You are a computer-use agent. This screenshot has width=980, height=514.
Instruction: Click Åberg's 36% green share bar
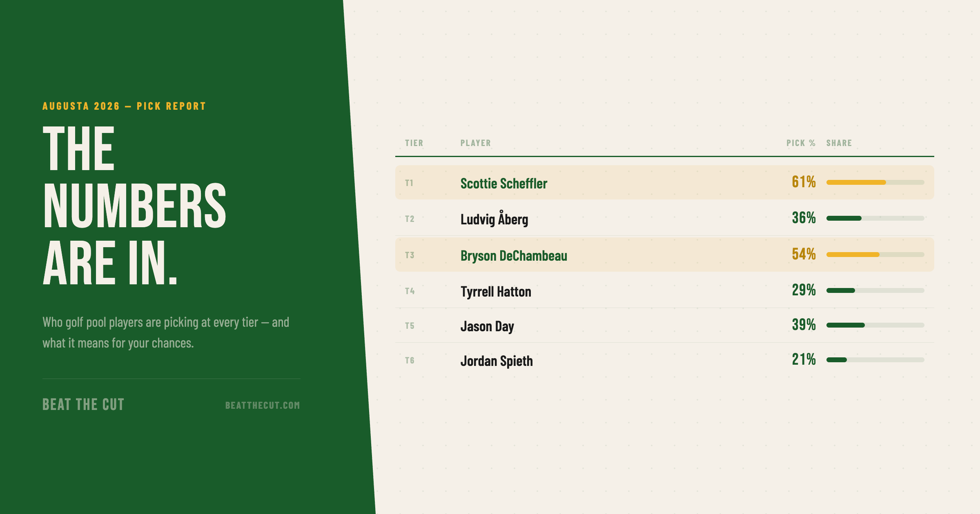pyautogui.click(x=844, y=218)
